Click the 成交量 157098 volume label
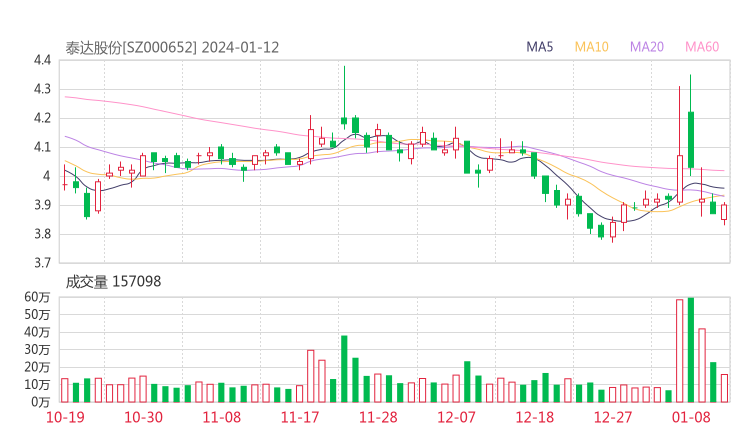This screenshot has width=740, height=440. pyautogui.click(x=113, y=282)
